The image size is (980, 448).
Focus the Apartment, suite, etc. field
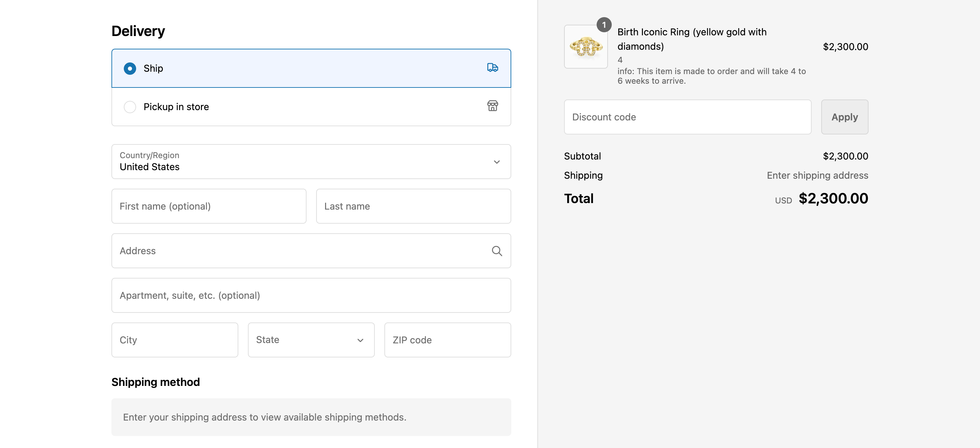[x=311, y=295]
